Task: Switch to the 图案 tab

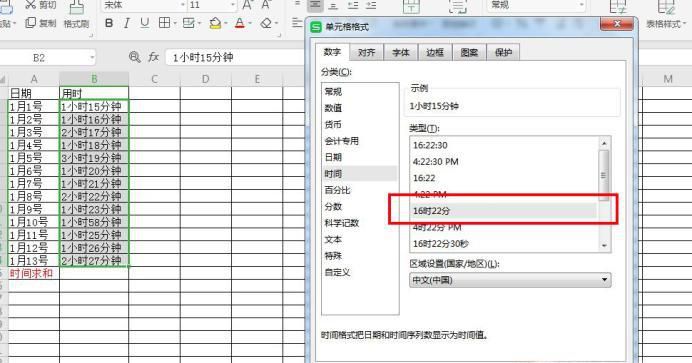Action: 469,52
